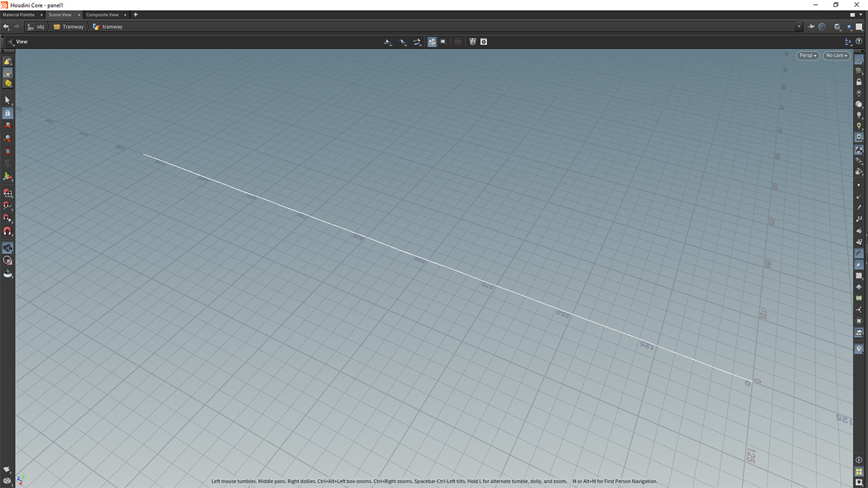
Task: Activate the Select arrow tool
Action: [7, 100]
